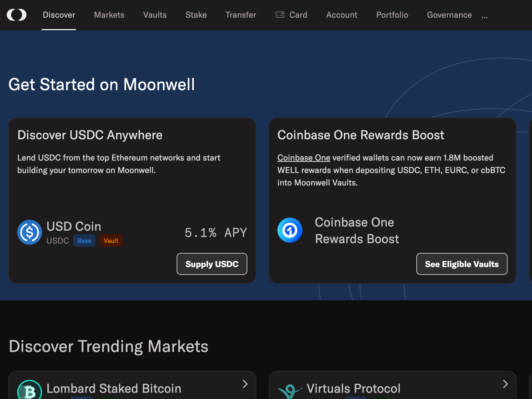Expand Virtuals Protocol card chevron
The width and height of the screenshot is (532, 399).
[505, 384]
